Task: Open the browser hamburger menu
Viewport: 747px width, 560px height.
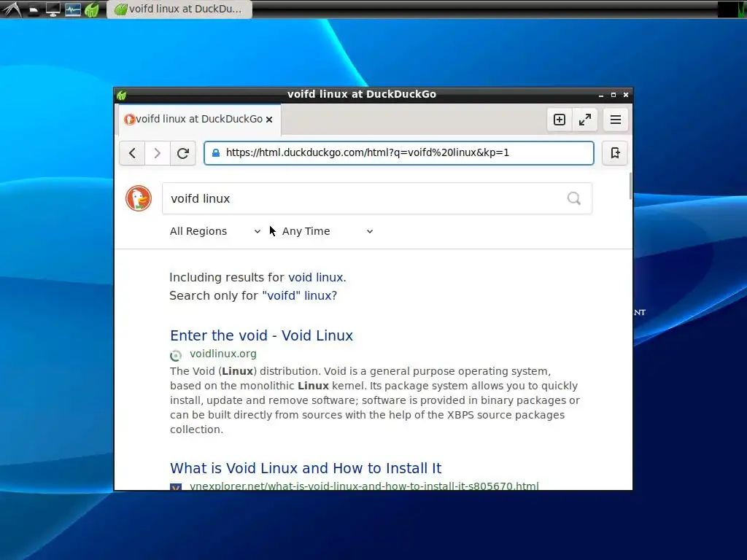Action: tap(616, 120)
